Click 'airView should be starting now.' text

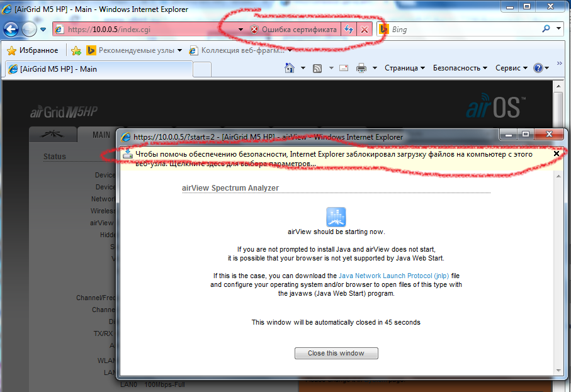tap(336, 232)
